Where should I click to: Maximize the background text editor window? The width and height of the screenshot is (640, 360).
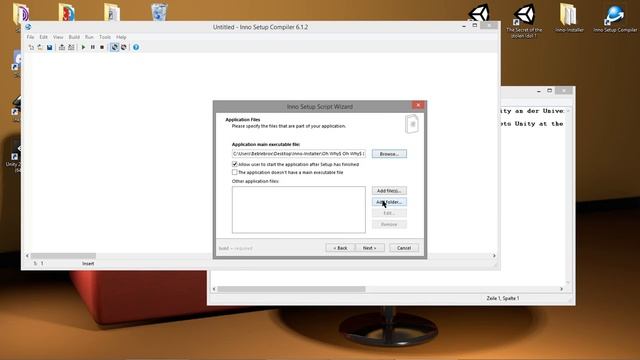click(x=549, y=91)
